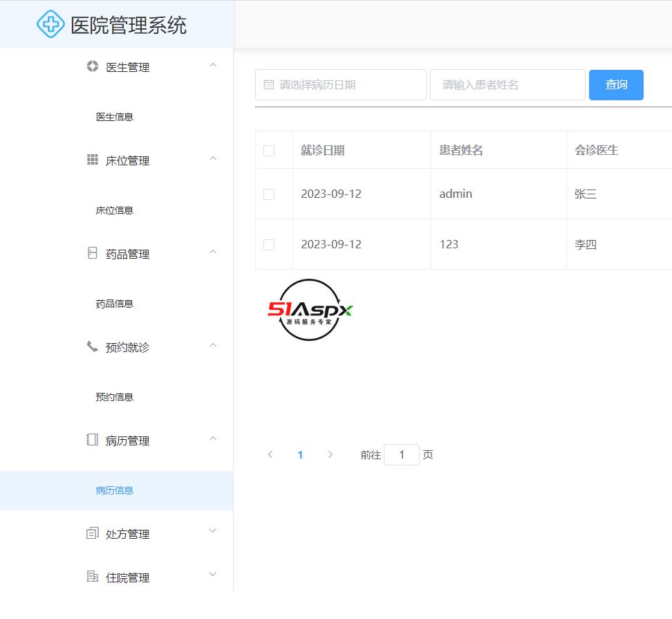672x619 pixels.
Task: Open the 药品信息 menu item
Action: (115, 304)
